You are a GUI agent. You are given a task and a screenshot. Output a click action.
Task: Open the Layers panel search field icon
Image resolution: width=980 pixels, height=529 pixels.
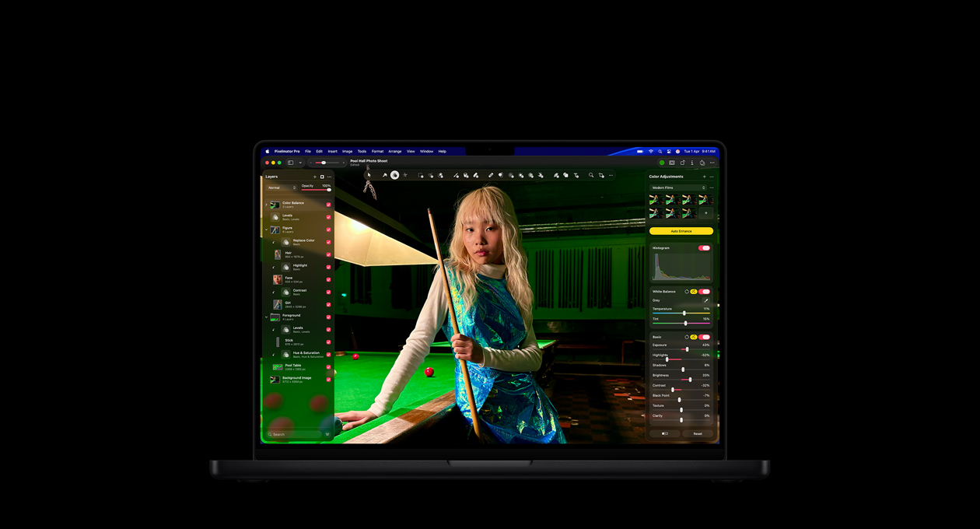[x=271, y=434]
